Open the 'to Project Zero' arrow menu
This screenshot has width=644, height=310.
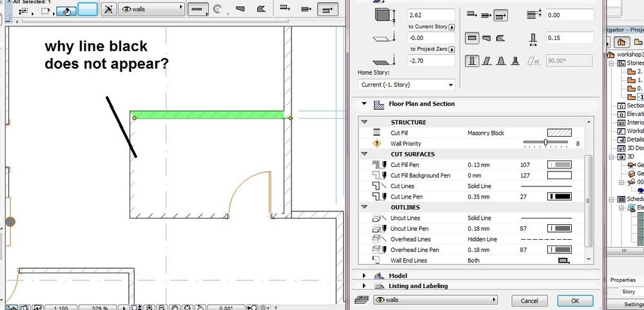tap(452, 49)
